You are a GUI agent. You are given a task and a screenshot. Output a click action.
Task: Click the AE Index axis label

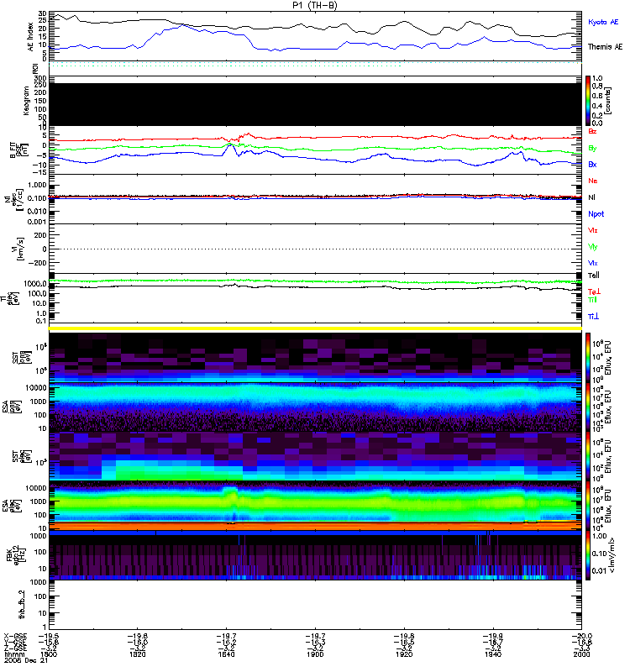(x=30, y=37)
